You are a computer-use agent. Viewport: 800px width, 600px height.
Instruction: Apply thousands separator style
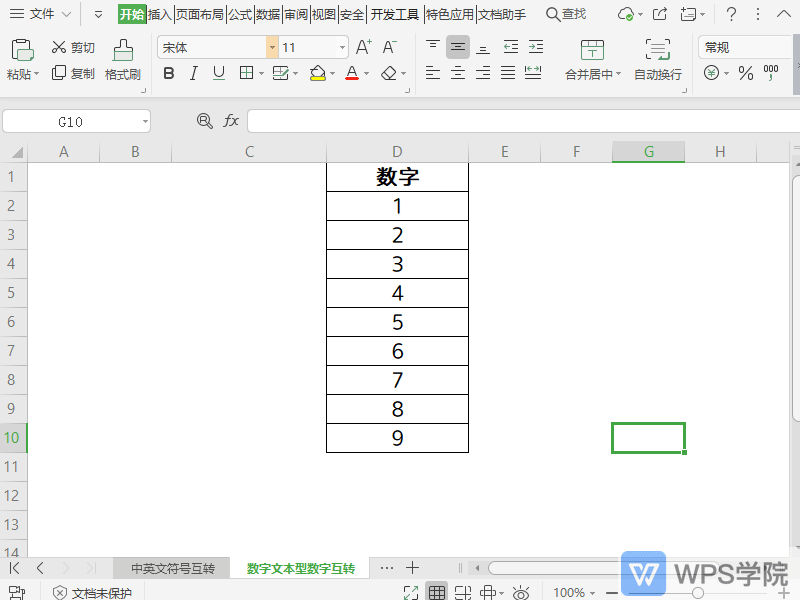(771, 73)
